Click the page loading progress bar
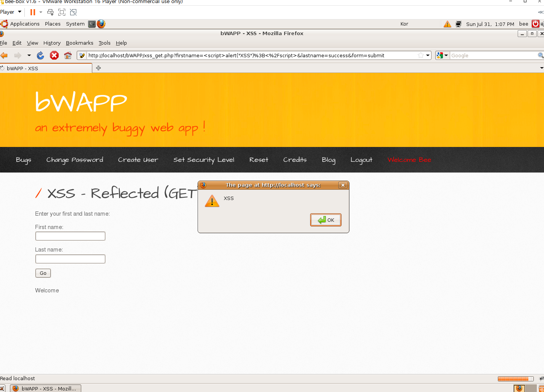 click(516, 379)
